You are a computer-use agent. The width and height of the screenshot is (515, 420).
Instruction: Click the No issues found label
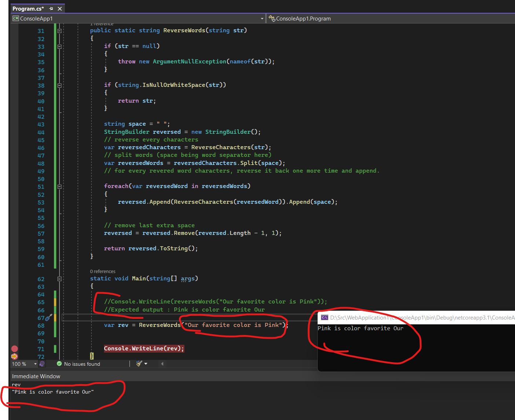(82, 364)
